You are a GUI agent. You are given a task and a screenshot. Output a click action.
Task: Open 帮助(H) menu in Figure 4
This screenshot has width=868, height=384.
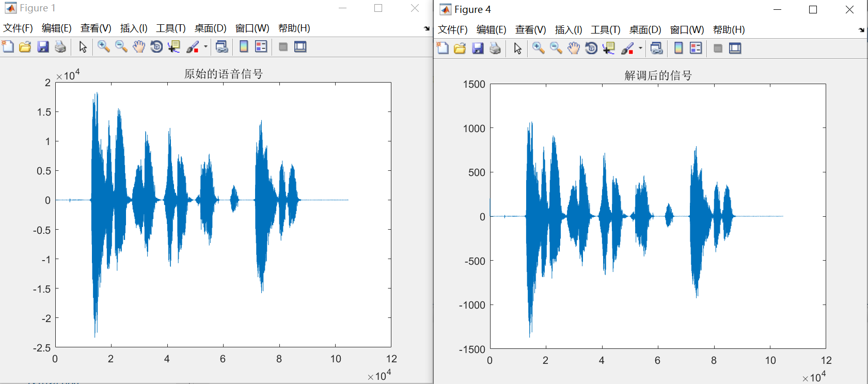pos(729,30)
